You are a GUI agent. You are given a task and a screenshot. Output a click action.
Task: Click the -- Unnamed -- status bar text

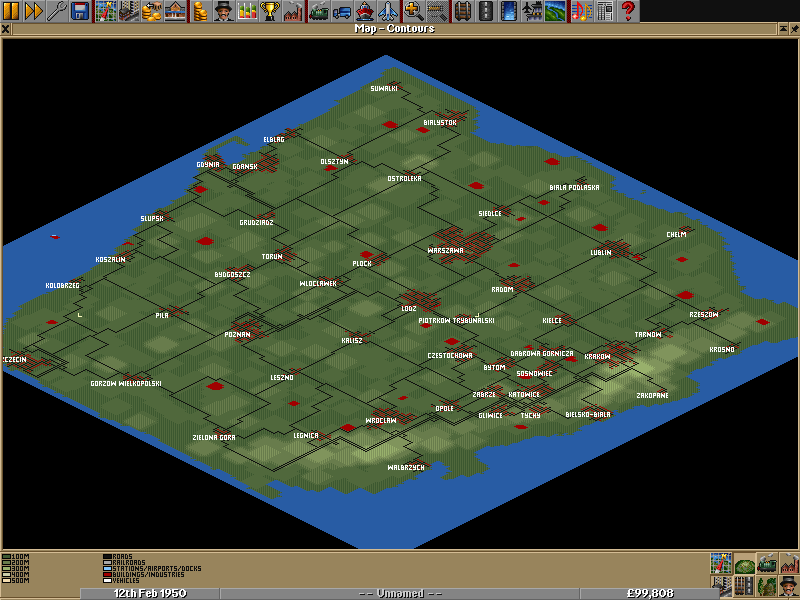click(401, 593)
